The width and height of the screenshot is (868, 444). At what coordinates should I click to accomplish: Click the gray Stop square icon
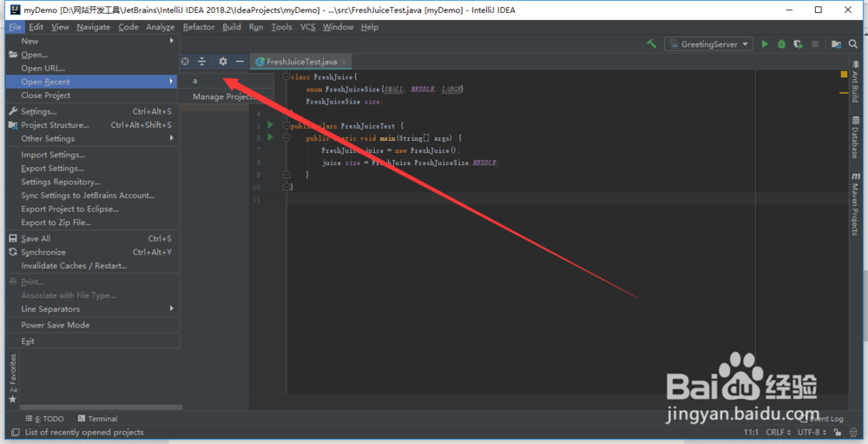click(815, 44)
